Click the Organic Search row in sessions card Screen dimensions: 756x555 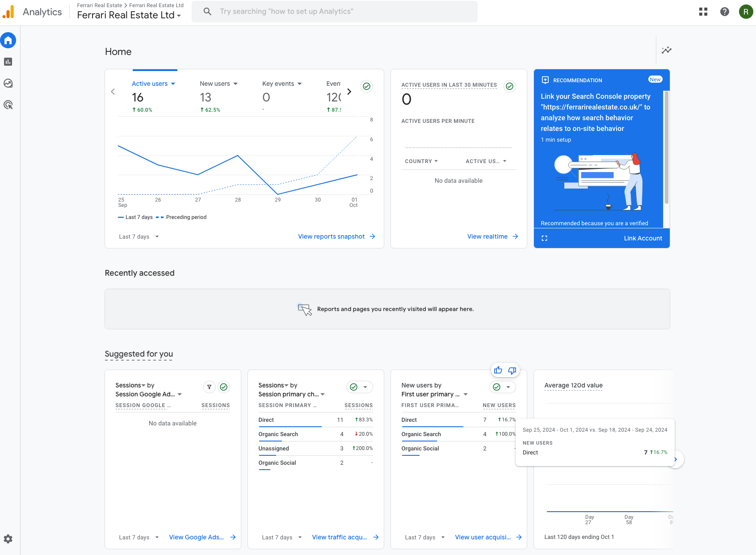tap(315, 434)
